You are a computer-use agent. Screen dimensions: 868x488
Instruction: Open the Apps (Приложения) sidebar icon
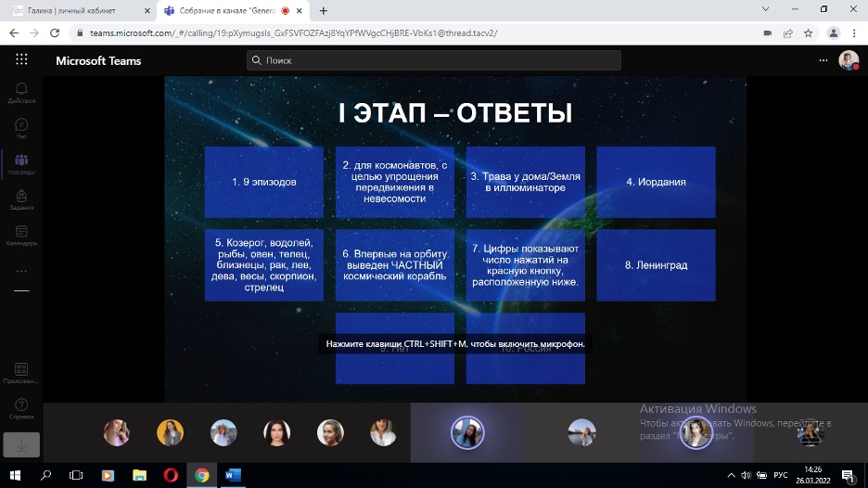point(21,372)
